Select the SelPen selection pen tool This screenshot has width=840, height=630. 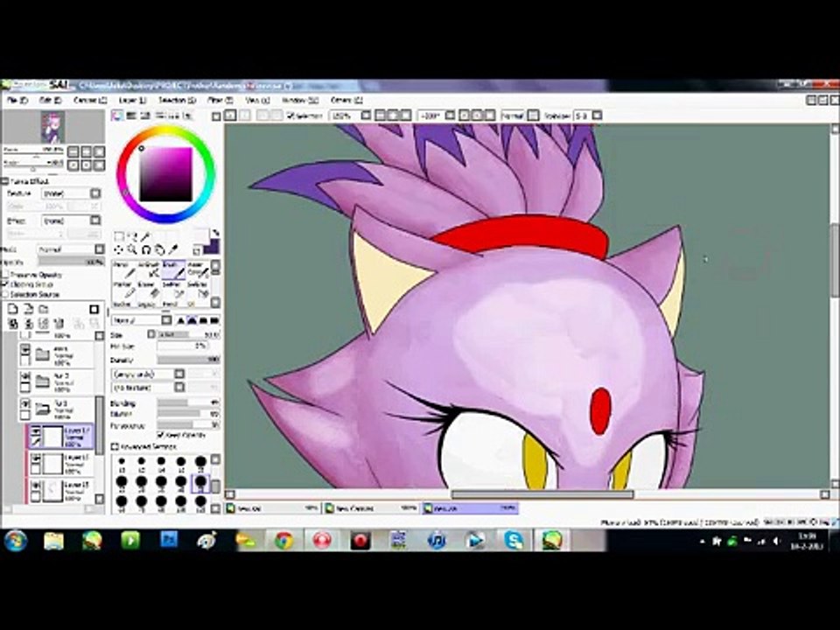click(173, 290)
